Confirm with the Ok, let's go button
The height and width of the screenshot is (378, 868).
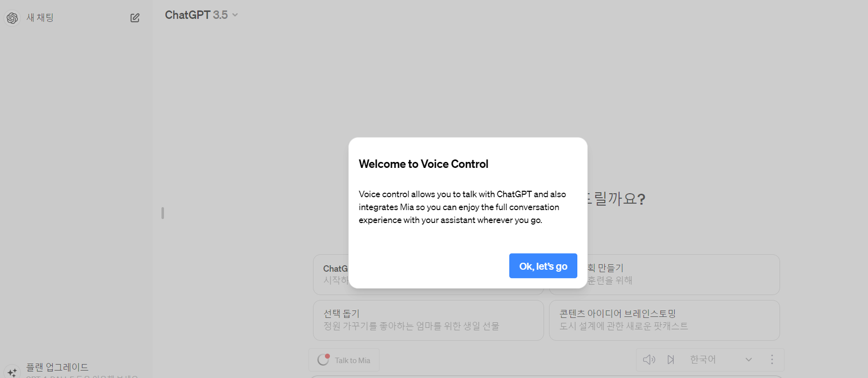(543, 266)
